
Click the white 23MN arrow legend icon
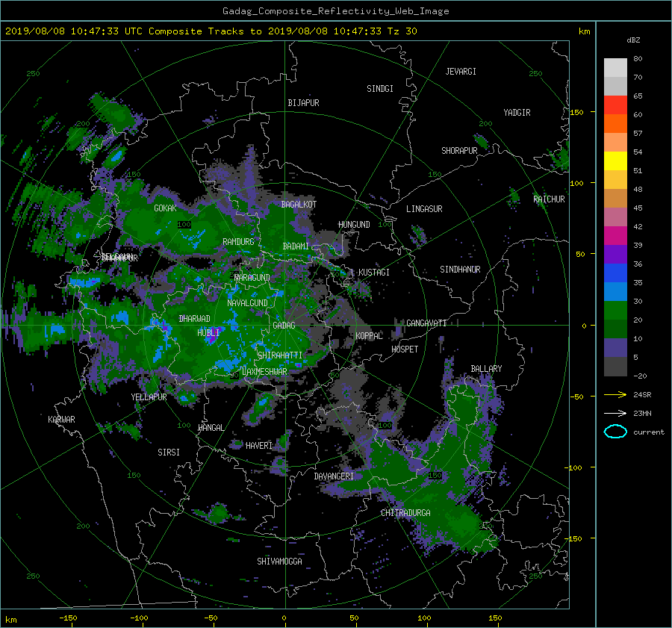(x=615, y=413)
